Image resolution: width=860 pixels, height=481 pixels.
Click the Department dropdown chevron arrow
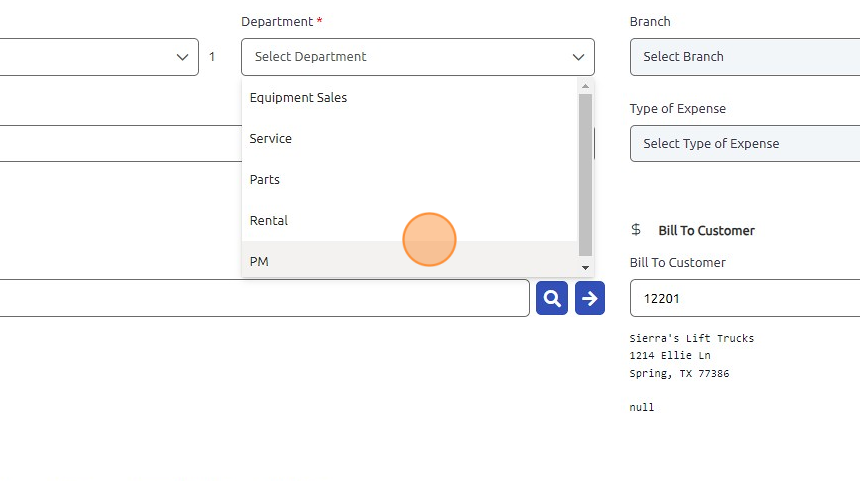click(x=578, y=57)
